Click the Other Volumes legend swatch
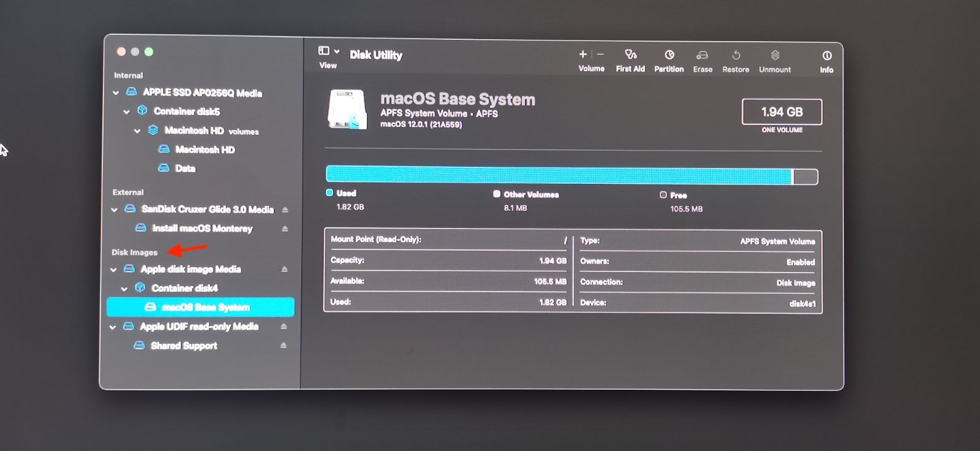Screen dimensions: 980x451 (497, 194)
